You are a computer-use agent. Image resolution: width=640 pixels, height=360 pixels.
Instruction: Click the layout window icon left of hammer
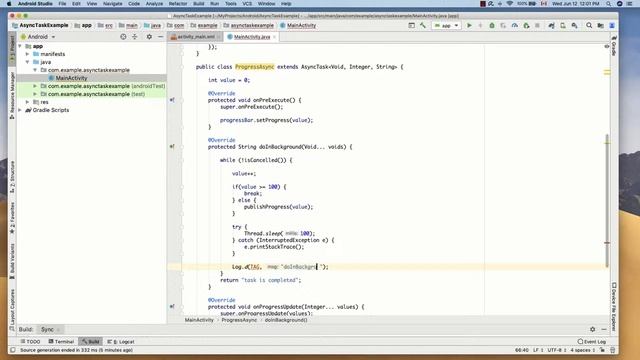411,25
